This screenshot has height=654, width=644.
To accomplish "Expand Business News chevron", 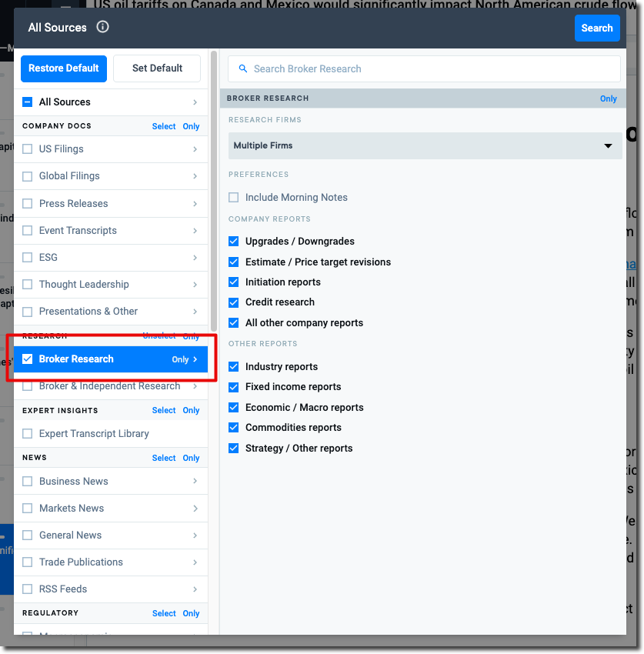I will pyautogui.click(x=195, y=482).
